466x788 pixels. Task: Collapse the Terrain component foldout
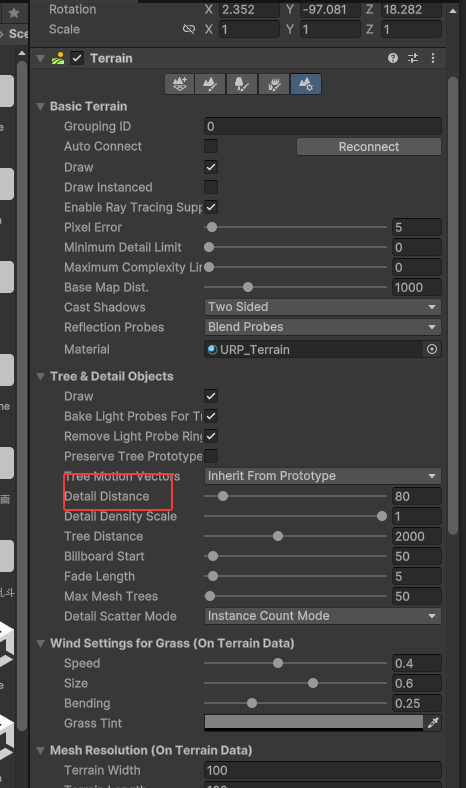coord(41,58)
